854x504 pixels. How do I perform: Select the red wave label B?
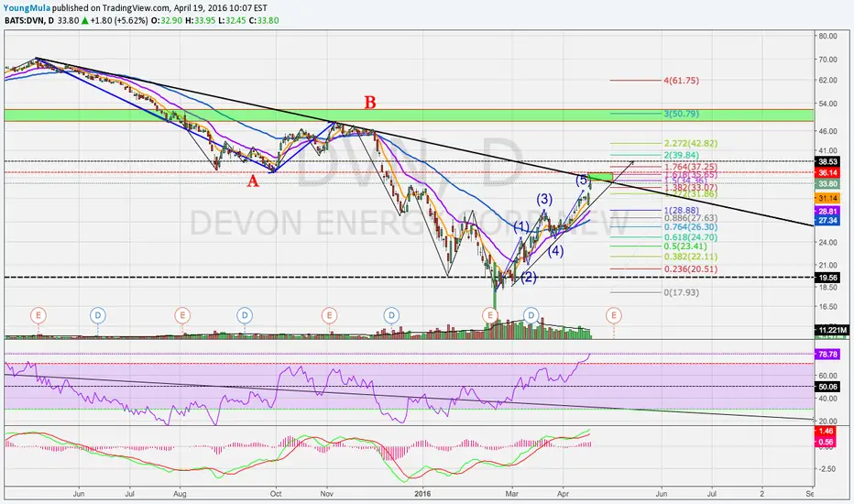click(370, 103)
